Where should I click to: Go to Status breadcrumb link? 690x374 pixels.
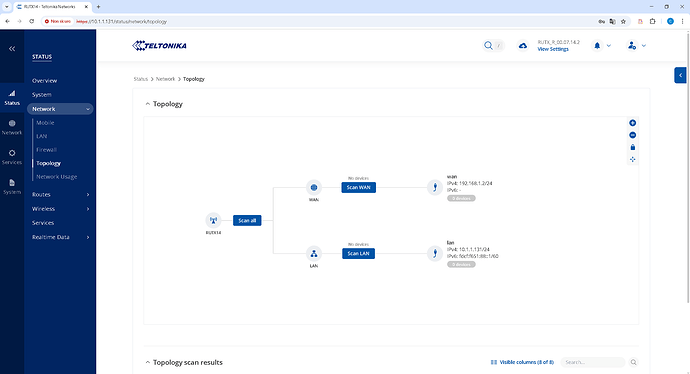[140, 79]
